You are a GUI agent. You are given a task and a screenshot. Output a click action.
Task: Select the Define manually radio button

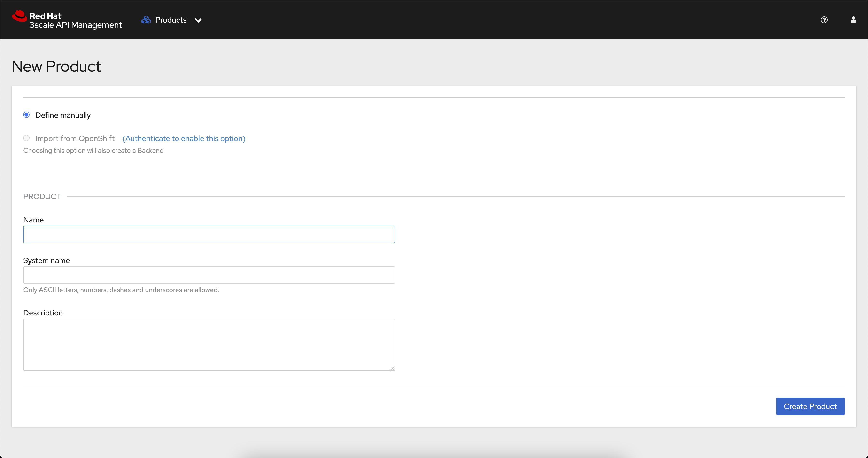click(26, 115)
